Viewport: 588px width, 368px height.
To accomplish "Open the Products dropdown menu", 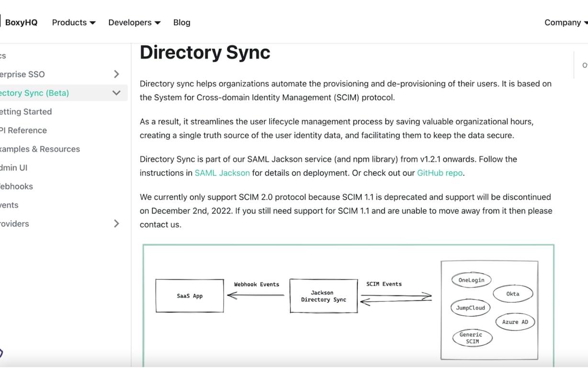I will [x=73, y=22].
